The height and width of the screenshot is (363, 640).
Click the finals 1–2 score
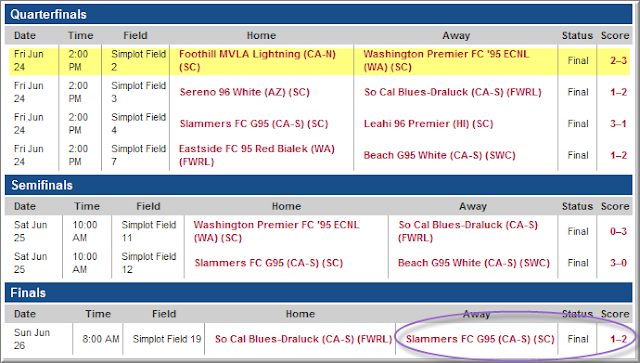tap(618, 339)
